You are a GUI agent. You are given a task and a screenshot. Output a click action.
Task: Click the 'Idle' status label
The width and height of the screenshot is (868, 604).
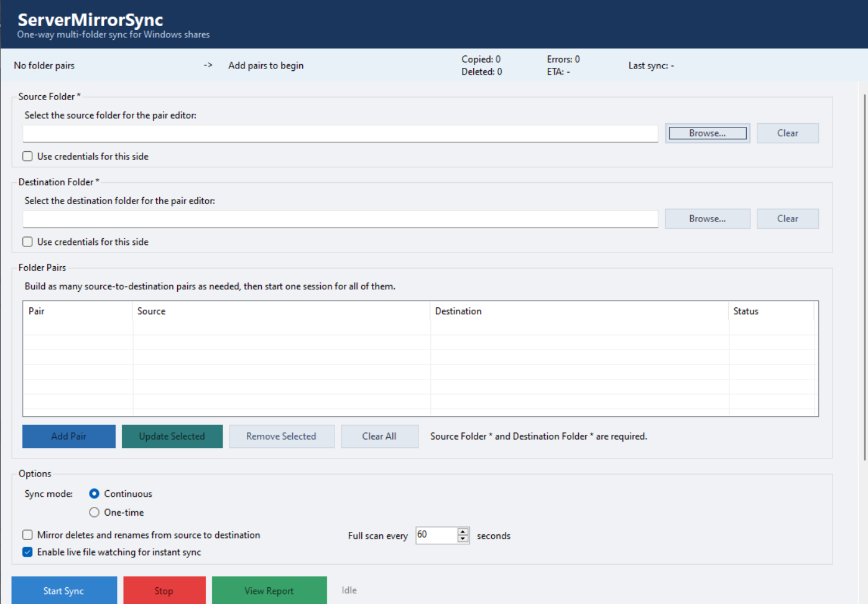[x=349, y=590]
